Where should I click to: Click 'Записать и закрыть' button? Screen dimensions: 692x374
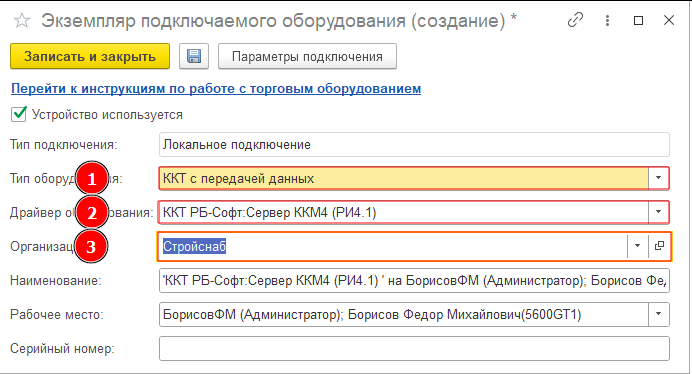(x=90, y=56)
